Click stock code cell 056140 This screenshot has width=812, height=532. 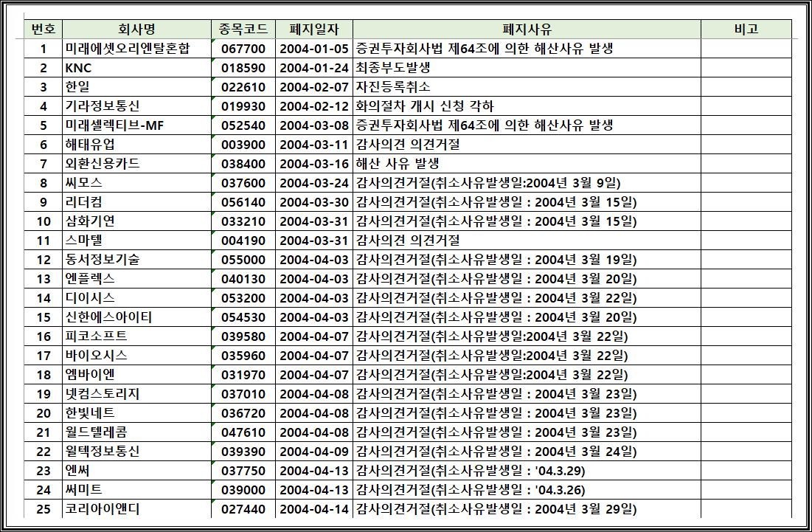(243, 202)
